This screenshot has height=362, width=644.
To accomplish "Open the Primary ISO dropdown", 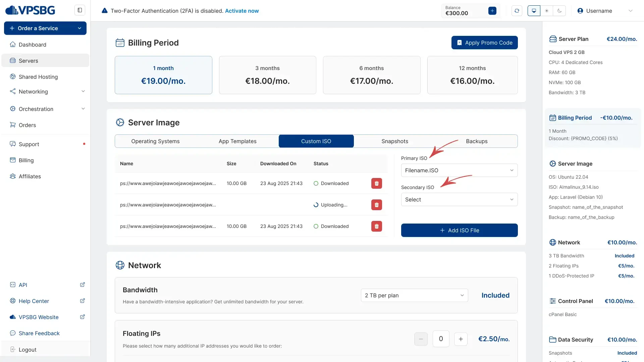I will coord(459,170).
